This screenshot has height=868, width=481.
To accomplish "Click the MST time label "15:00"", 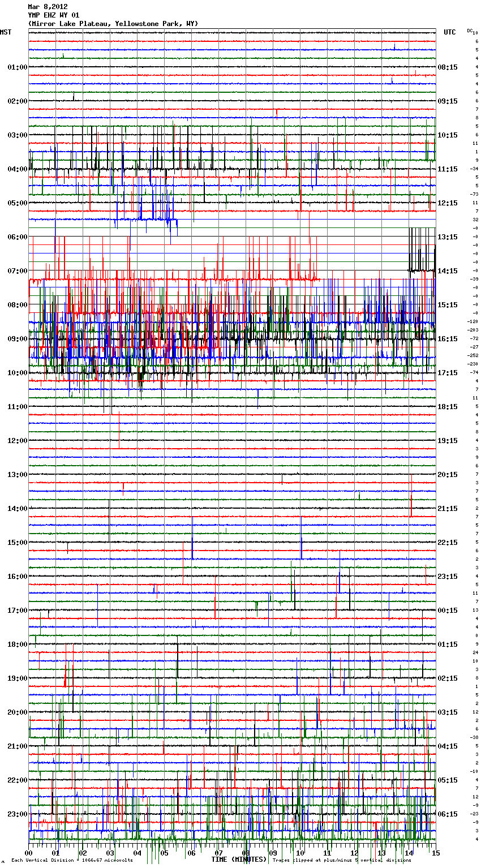I will point(18,543).
